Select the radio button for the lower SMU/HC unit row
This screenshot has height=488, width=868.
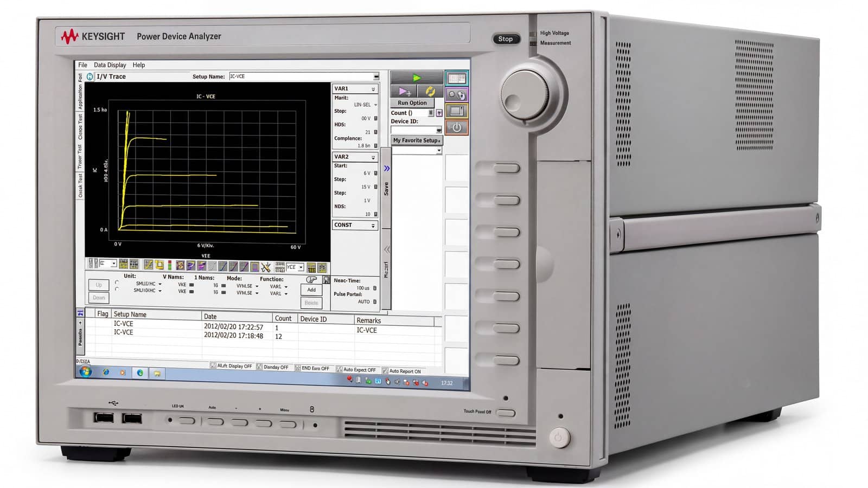pyautogui.click(x=117, y=290)
